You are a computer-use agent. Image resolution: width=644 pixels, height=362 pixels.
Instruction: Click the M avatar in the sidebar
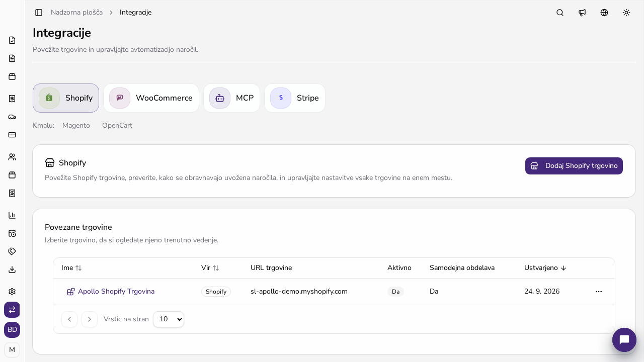click(x=12, y=350)
